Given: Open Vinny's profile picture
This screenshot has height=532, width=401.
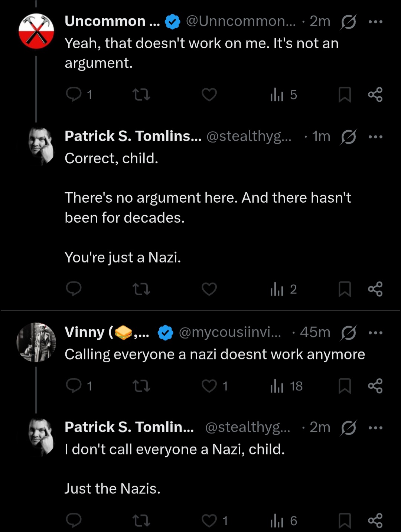Looking at the screenshot, I should tap(36, 342).
